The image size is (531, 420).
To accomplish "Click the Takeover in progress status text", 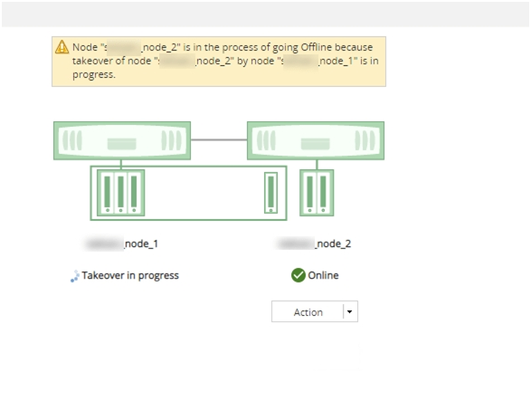I will pos(130,275).
